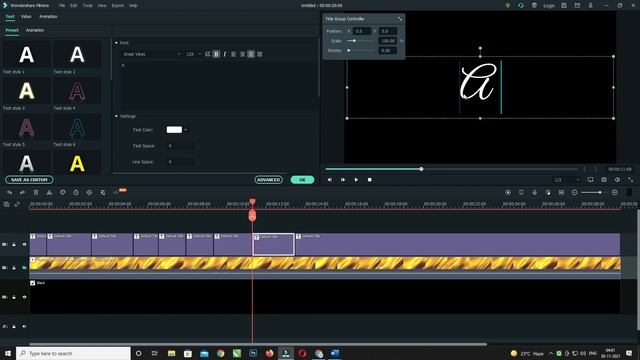Lock the title track

tap(14, 244)
